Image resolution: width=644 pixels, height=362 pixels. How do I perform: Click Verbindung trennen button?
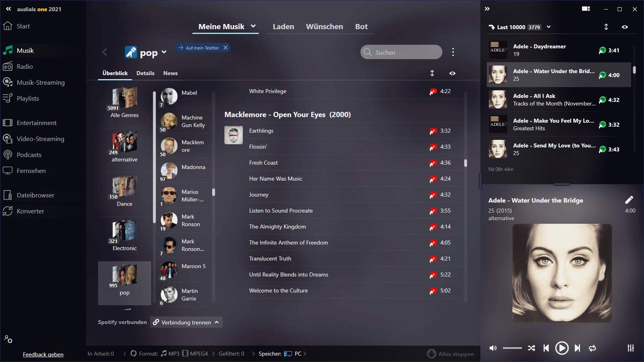tap(186, 322)
